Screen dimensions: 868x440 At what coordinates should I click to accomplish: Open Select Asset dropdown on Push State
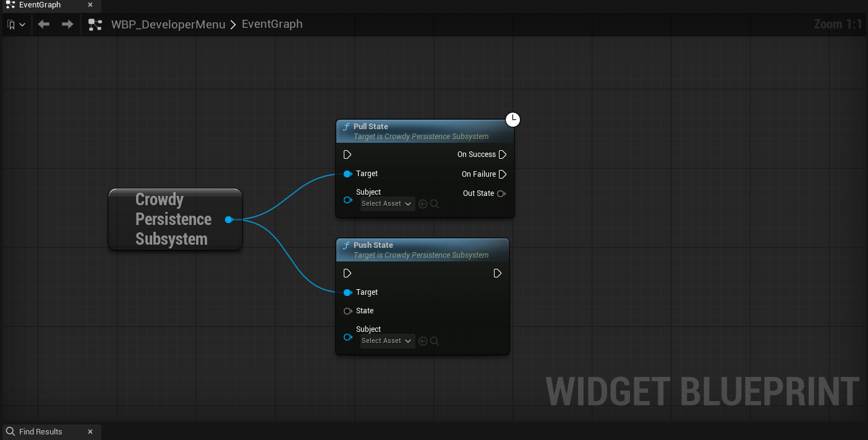[x=388, y=341]
